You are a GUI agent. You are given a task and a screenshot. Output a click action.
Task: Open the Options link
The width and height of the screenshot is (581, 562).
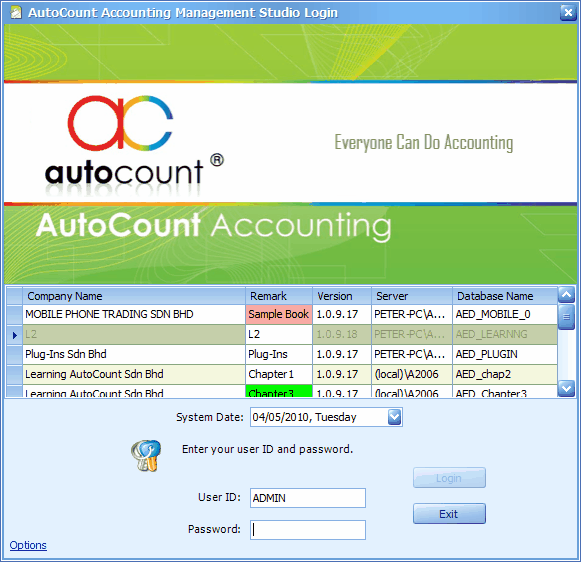click(x=28, y=545)
